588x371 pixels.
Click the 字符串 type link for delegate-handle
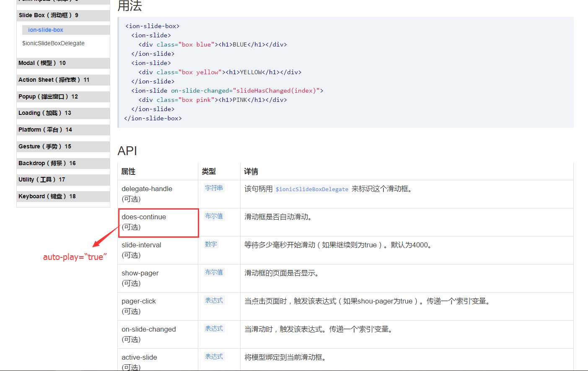[x=214, y=188]
